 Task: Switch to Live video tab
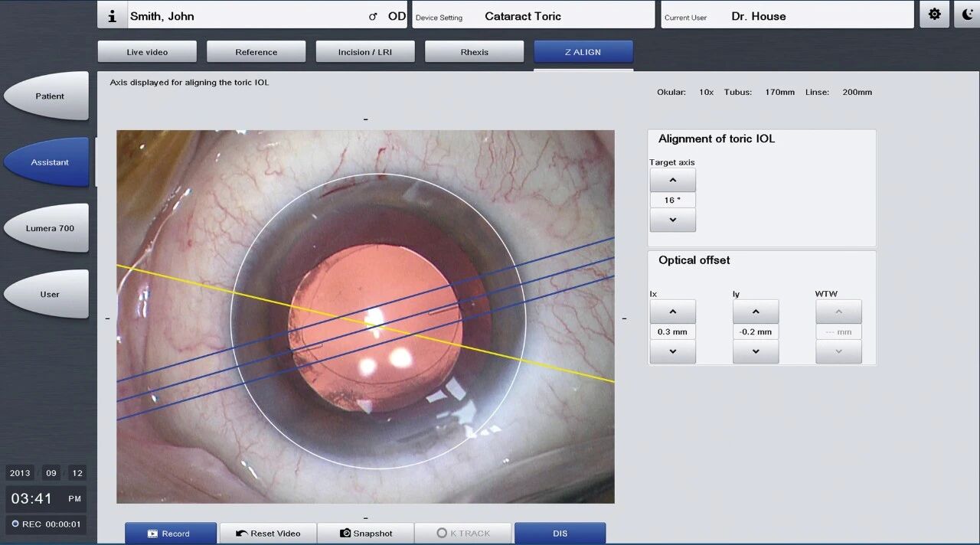click(147, 52)
